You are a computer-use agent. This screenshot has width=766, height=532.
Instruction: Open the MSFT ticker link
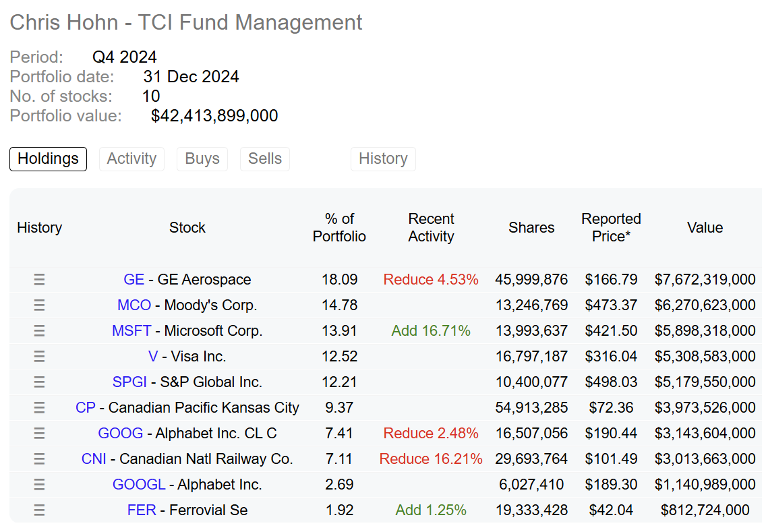coord(131,330)
